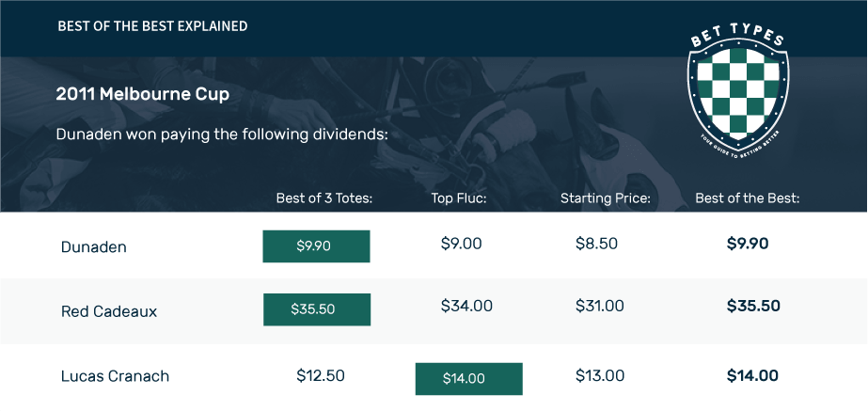Select the highlighted $9.90 Dunaden tote price
868x411 pixels.
pyautogui.click(x=316, y=245)
